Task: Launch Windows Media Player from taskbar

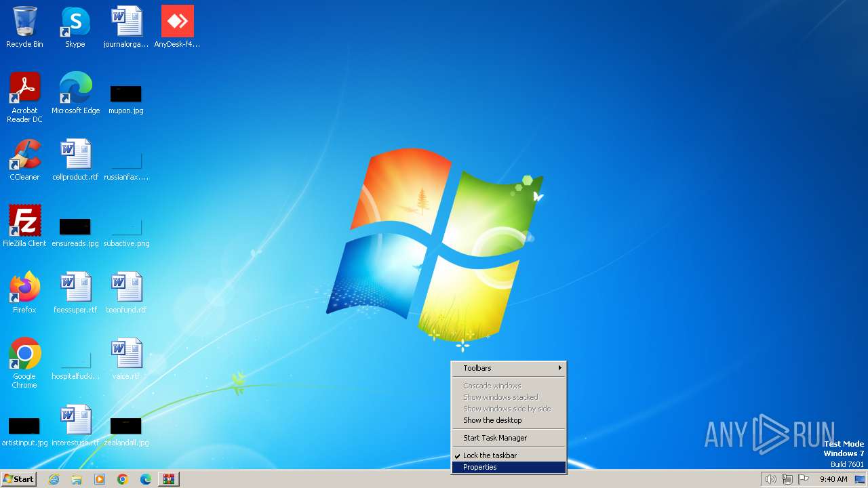Action: tap(100, 479)
